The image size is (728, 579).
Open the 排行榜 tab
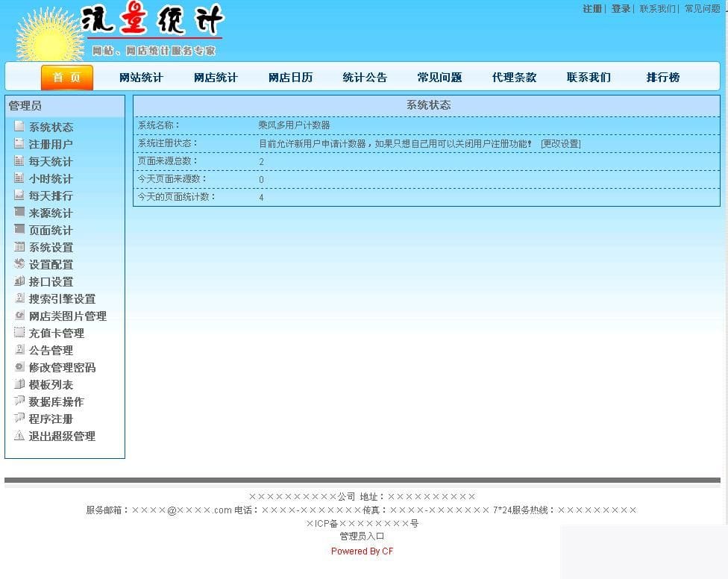(x=662, y=77)
